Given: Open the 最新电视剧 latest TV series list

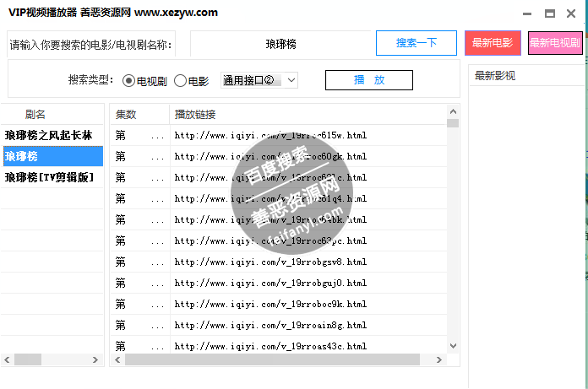Looking at the screenshot, I should click(x=554, y=43).
